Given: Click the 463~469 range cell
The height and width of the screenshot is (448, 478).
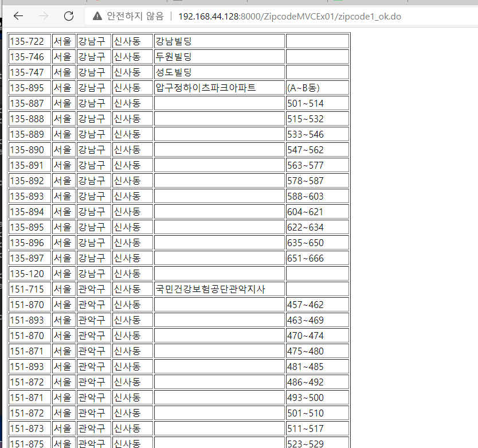Looking at the screenshot, I should pyautogui.click(x=318, y=320).
